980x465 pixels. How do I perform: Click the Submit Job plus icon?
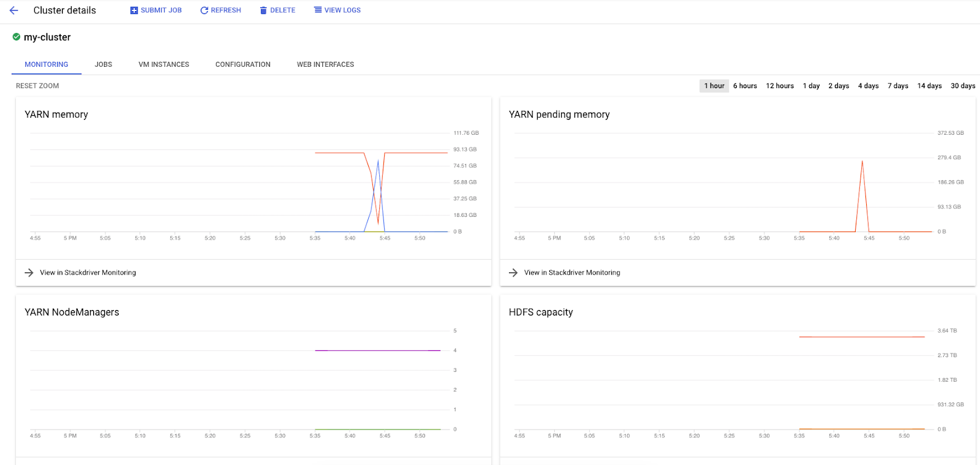134,10
